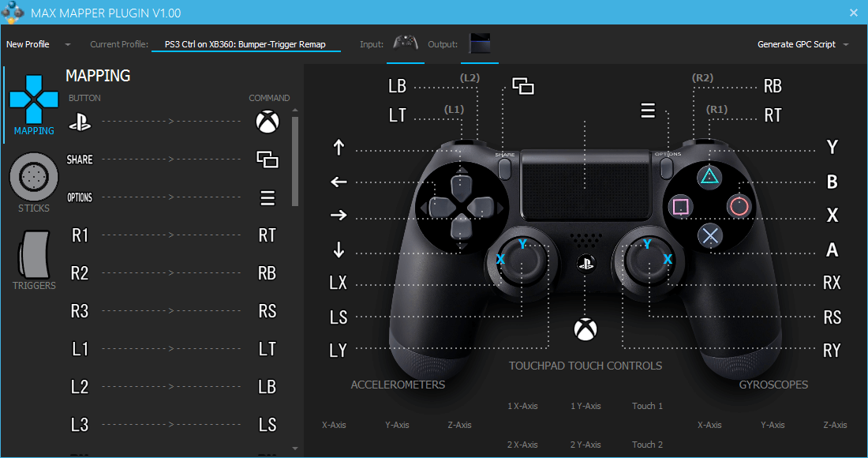This screenshot has height=458, width=868.
Task: Select the R2 row button label
Action: pyautogui.click(x=80, y=273)
